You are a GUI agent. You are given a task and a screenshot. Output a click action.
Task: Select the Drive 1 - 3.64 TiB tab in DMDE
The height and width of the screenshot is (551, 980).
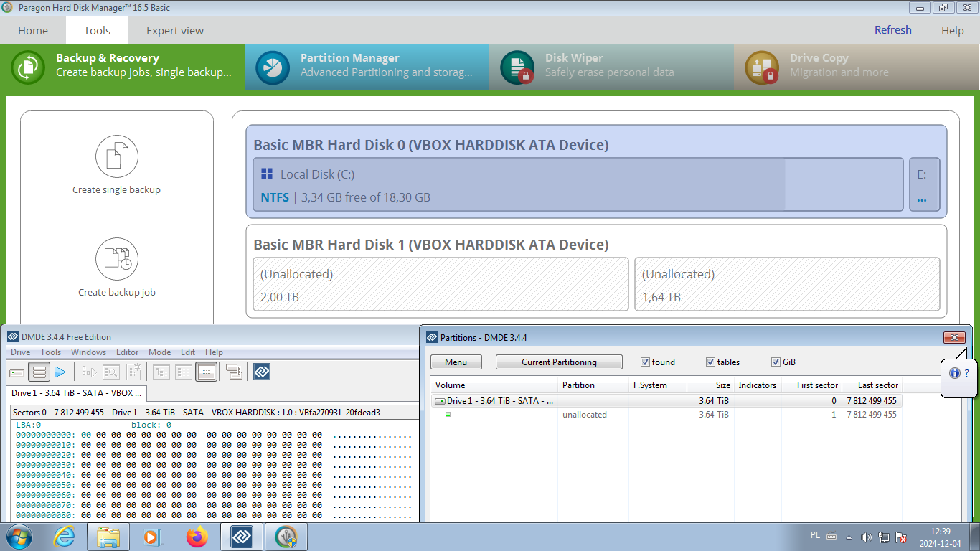pyautogui.click(x=77, y=392)
